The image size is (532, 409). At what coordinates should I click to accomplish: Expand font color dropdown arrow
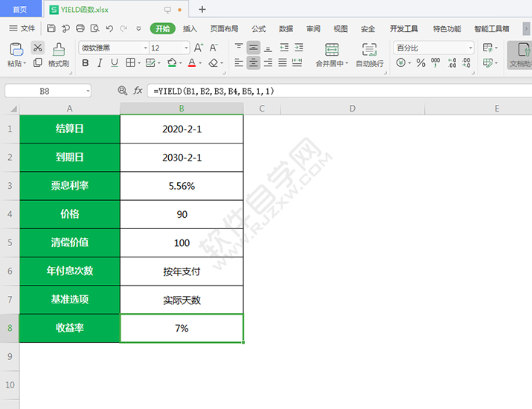[200, 62]
